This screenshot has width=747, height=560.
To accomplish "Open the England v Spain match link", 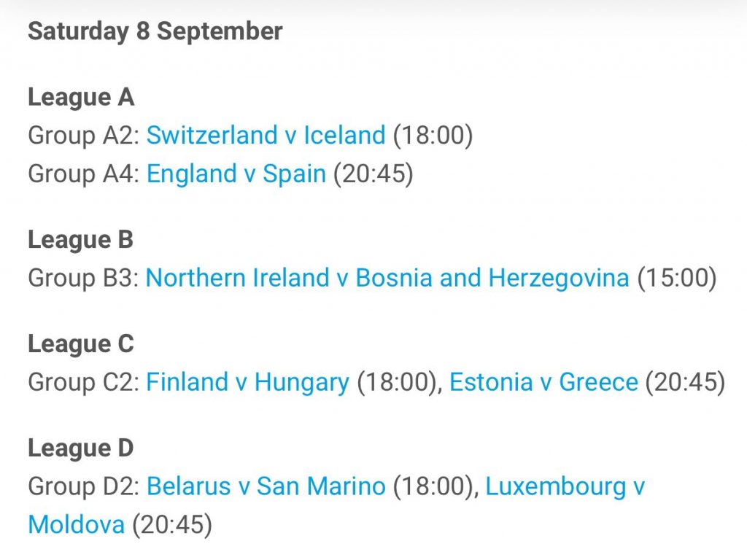I will click(x=236, y=173).
